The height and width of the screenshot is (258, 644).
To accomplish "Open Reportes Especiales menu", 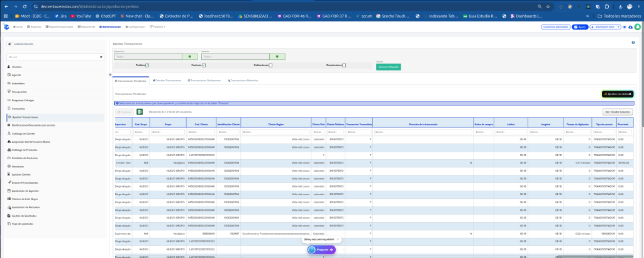I will pyautogui.click(x=59, y=26).
